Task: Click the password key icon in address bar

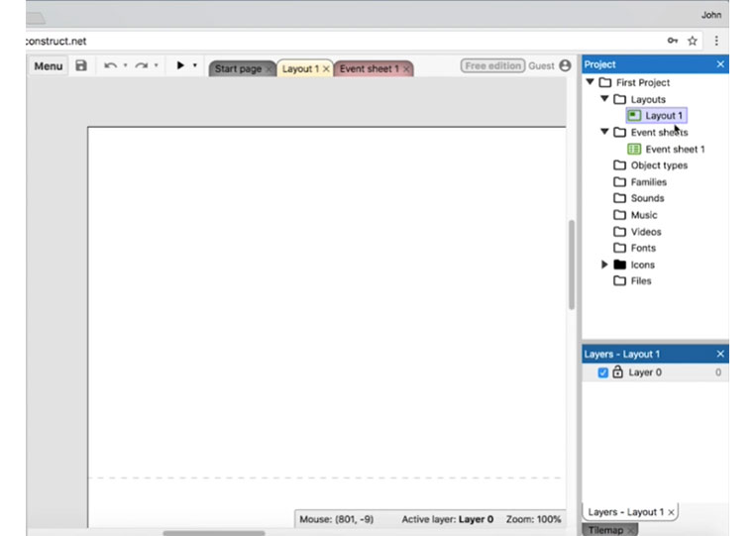Action: pyautogui.click(x=673, y=41)
